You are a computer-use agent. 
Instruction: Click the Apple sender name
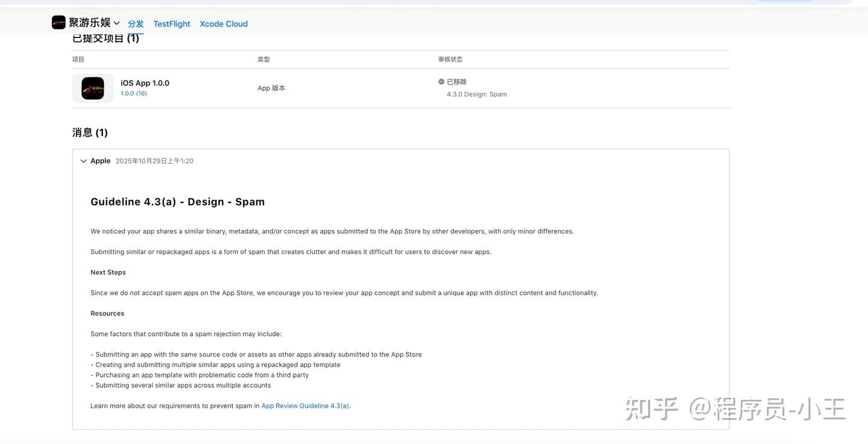[101, 161]
